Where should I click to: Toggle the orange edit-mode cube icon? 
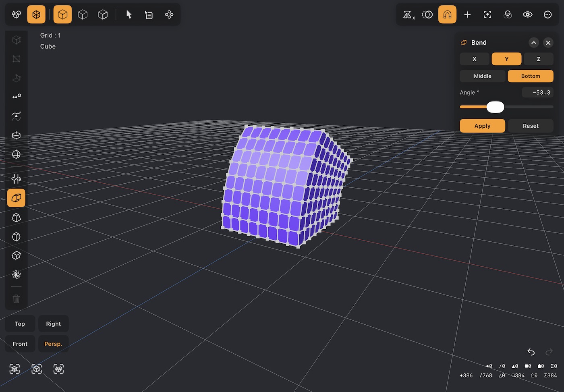pyautogui.click(x=36, y=15)
